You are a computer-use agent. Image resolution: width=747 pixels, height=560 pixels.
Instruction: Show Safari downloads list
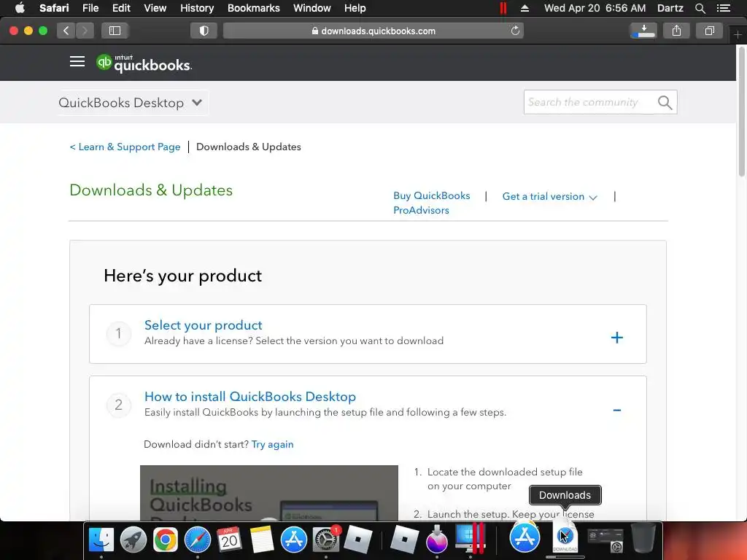coord(643,31)
